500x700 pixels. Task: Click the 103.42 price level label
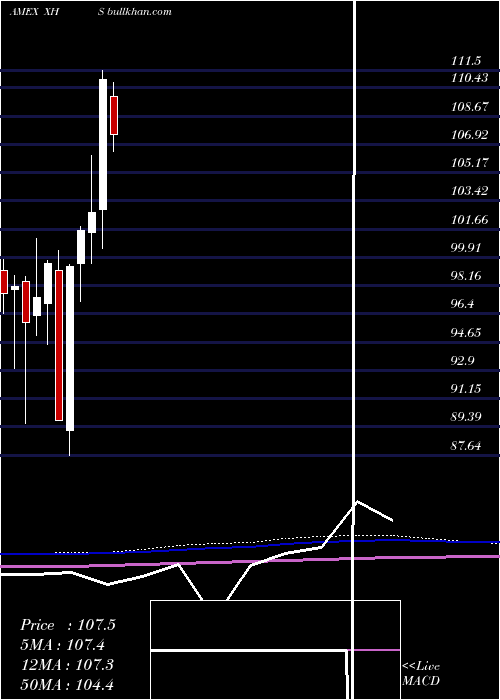point(469,191)
